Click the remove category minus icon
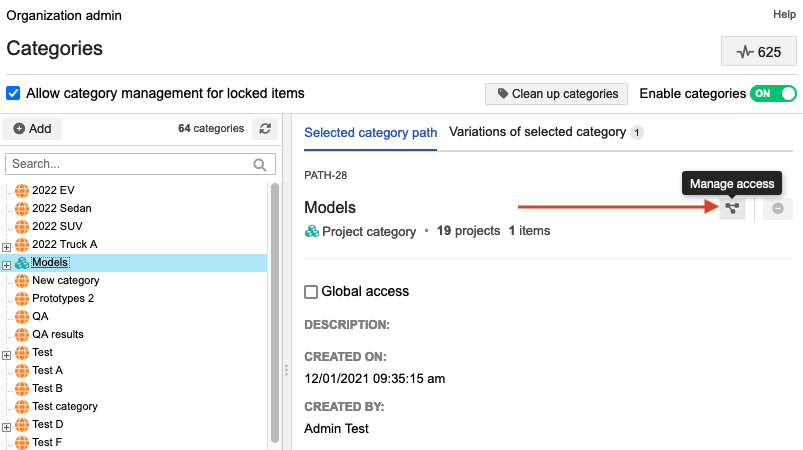 pos(777,208)
